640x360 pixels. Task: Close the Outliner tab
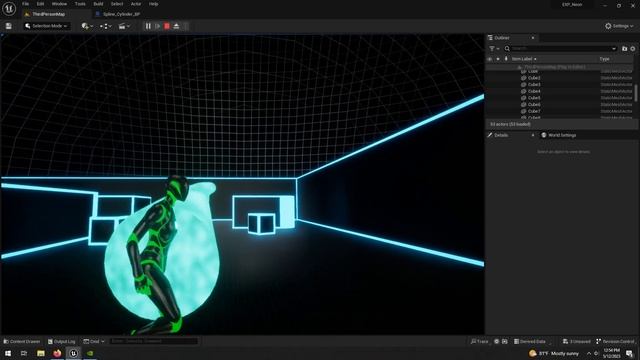click(533, 38)
